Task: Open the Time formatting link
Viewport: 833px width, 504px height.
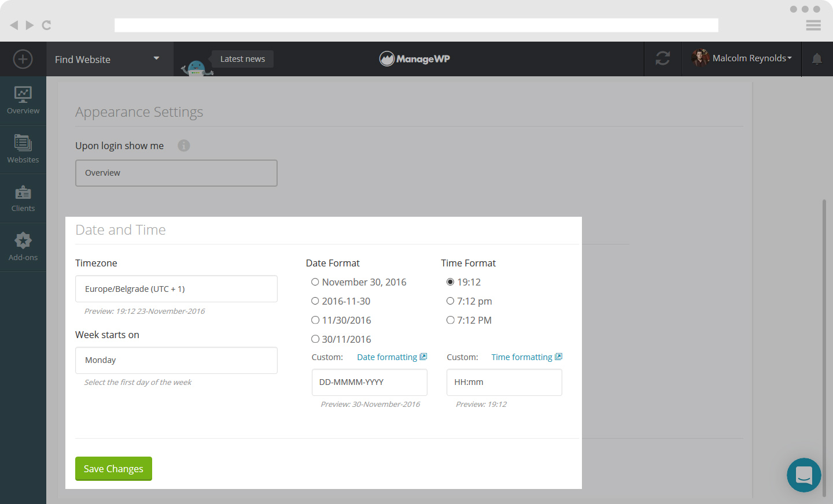Action: (522, 357)
